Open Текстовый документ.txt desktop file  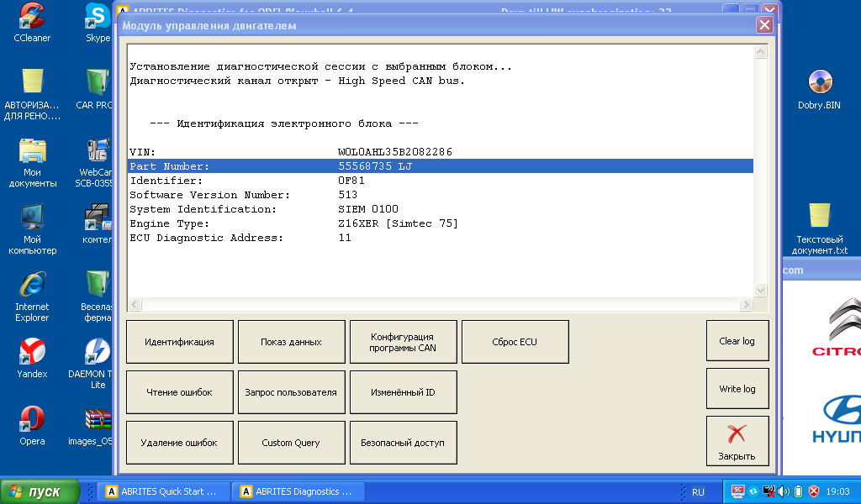pyautogui.click(x=819, y=229)
